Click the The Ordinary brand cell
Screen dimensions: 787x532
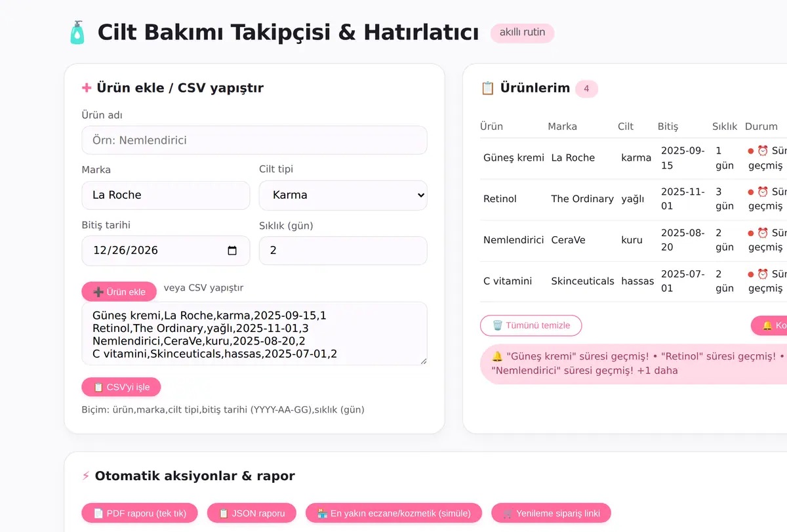pyautogui.click(x=582, y=199)
